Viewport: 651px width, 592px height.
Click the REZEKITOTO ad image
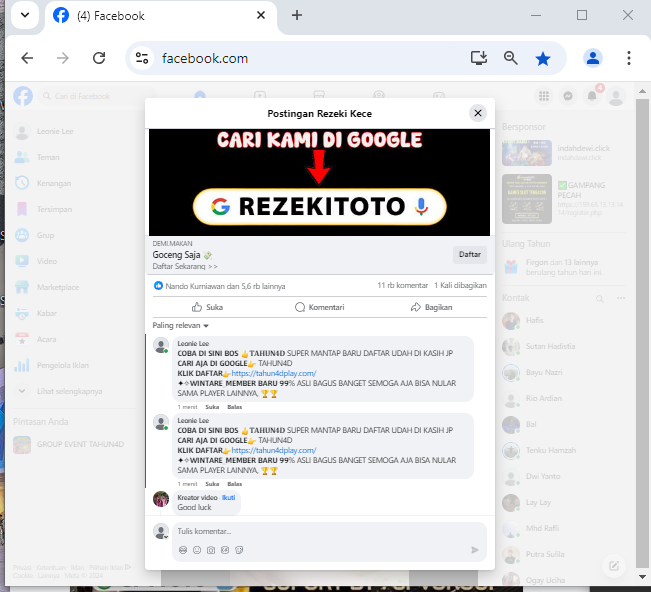319,182
